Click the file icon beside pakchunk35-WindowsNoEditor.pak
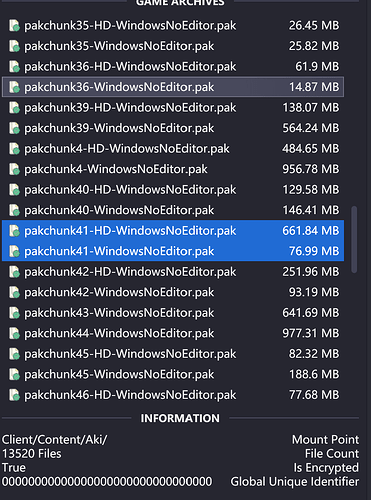This screenshot has width=371, height=500. pos(14,46)
